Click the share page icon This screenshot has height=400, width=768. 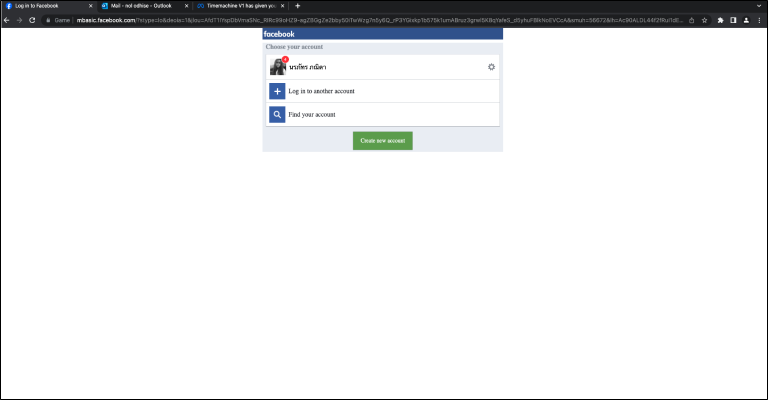(692, 20)
